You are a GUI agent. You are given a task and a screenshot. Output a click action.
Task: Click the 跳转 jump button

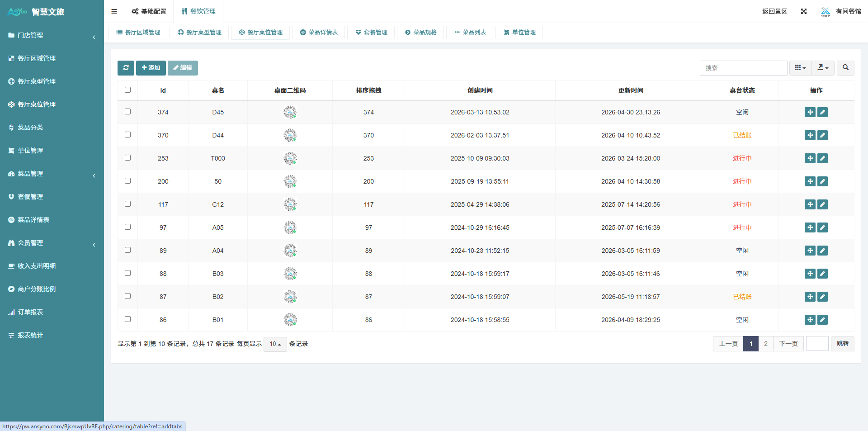point(843,344)
